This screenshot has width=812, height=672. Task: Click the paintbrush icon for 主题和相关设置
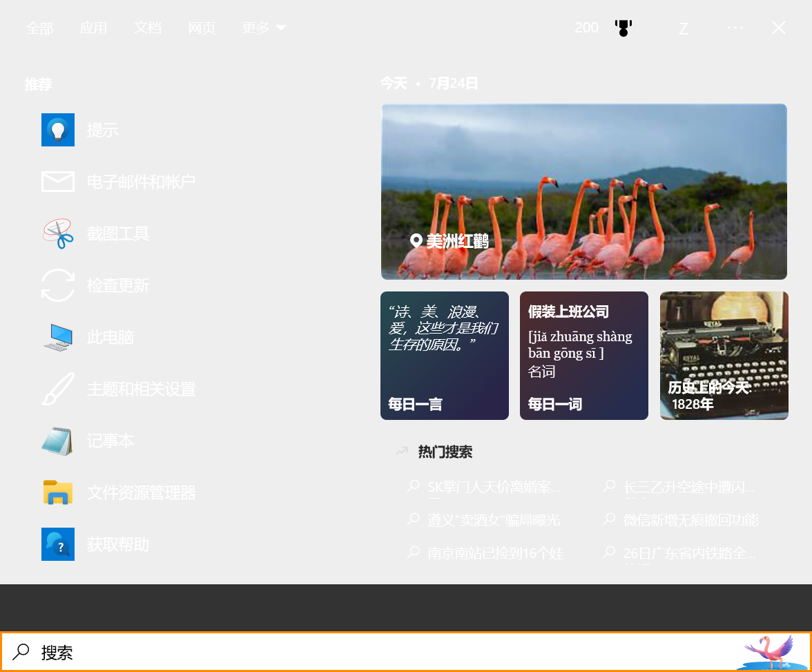click(x=58, y=389)
